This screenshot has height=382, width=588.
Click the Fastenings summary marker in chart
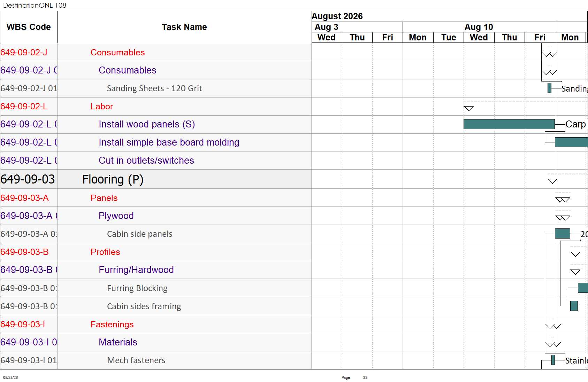[553, 326]
